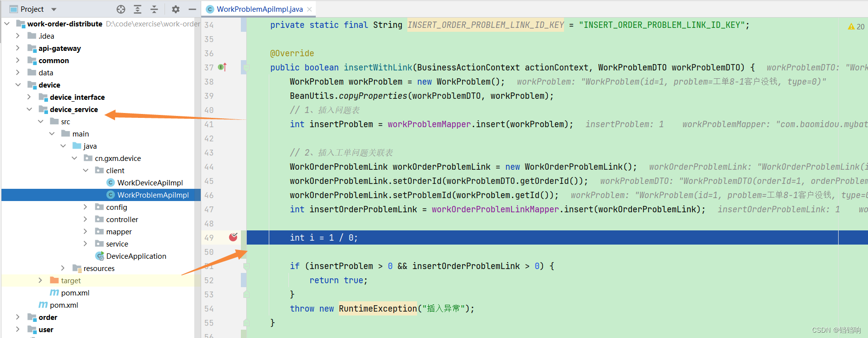
Task: Collapse the device module
Action: pyautogui.click(x=18, y=85)
